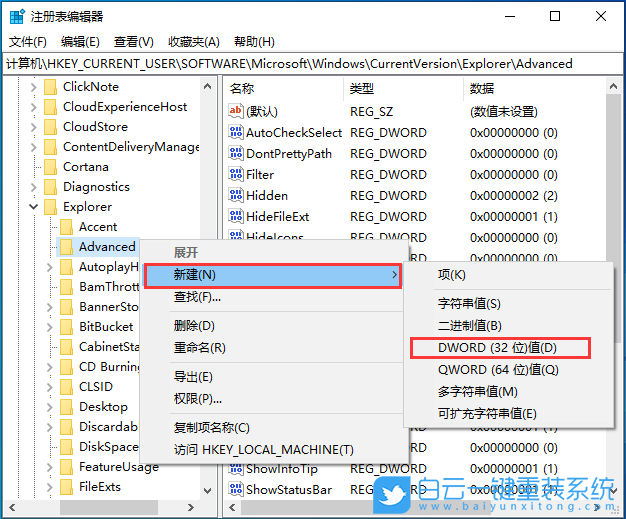The width and height of the screenshot is (626, 519).
Task: Expand the Desktop tree node
Action: 50,406
